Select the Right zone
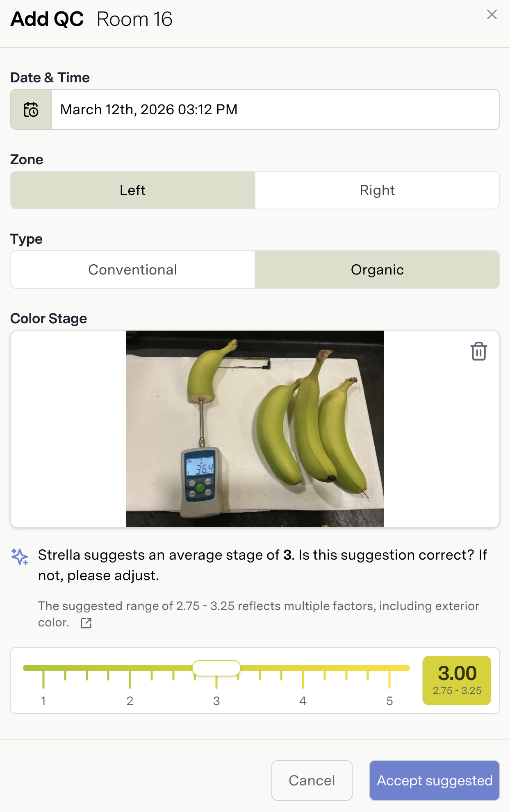The width and height of the screenshot is (510, 812). (377, 190)
